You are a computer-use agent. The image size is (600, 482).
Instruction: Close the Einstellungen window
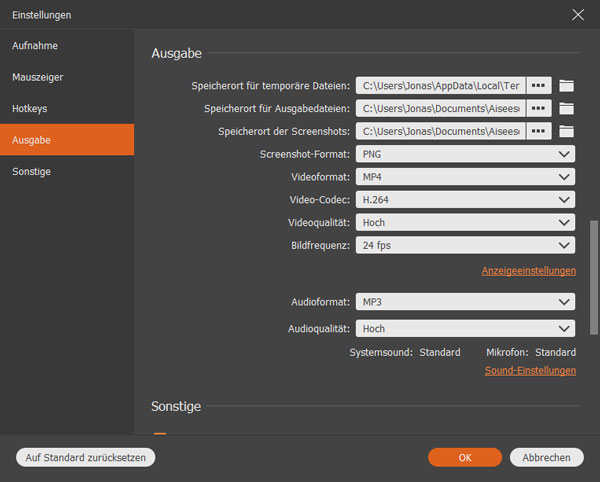pos(577,15)
